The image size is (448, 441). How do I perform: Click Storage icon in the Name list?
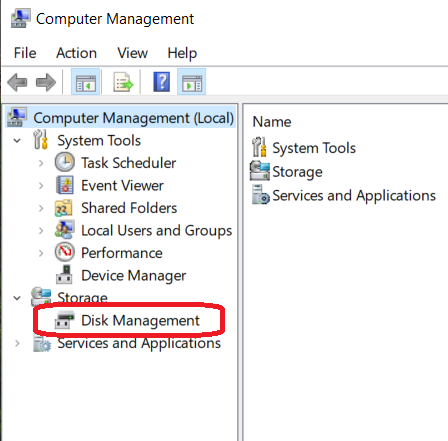pyautogui.click(x=260, y=171)
